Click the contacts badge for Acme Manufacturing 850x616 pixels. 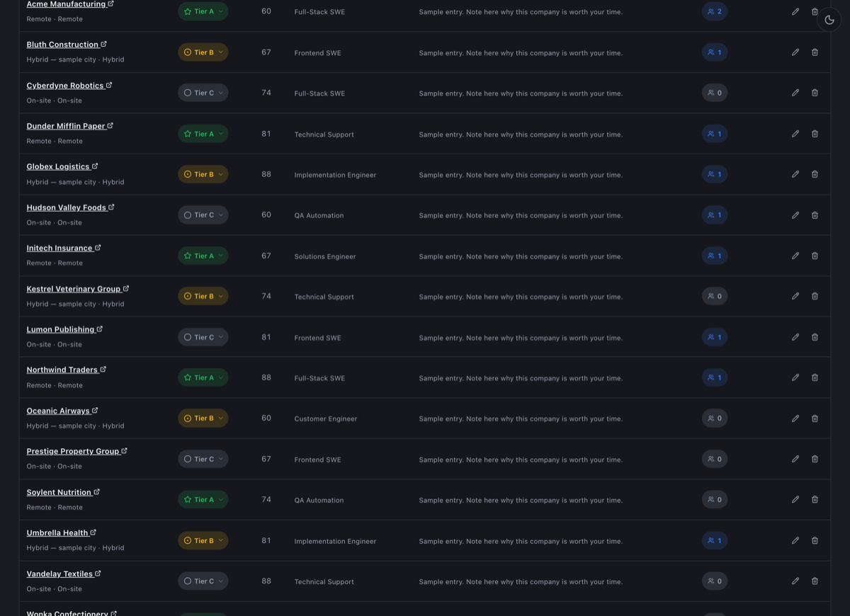715,11
